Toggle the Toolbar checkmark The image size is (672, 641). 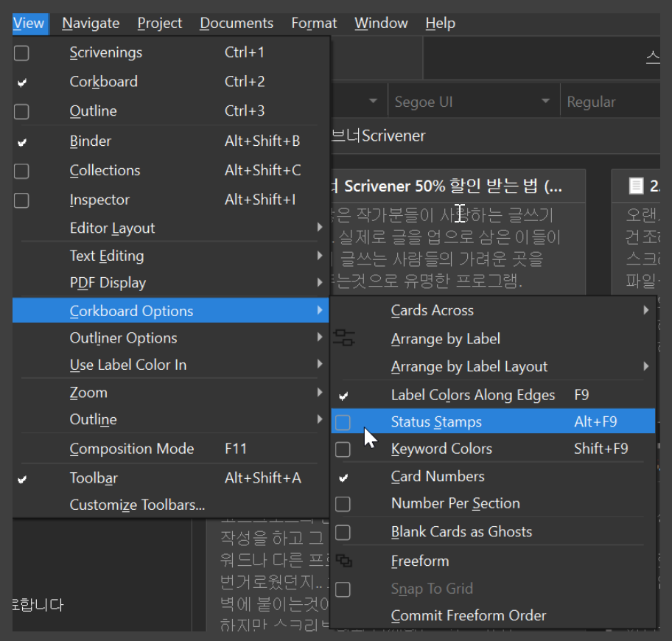click(22, 479)
